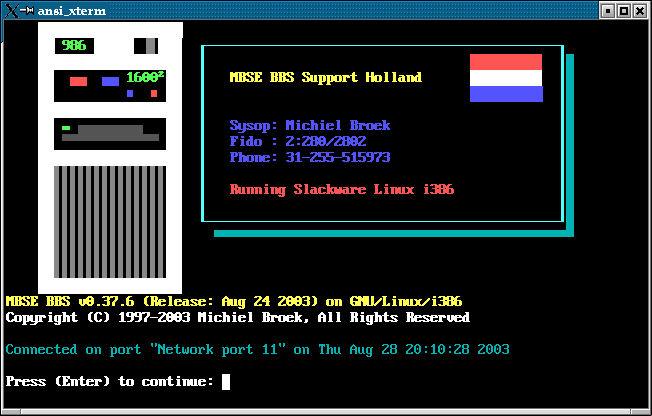652x416 pixels.
Task: Select the 'Fido : 2:280/2802' line
Action: coord(298,141)
